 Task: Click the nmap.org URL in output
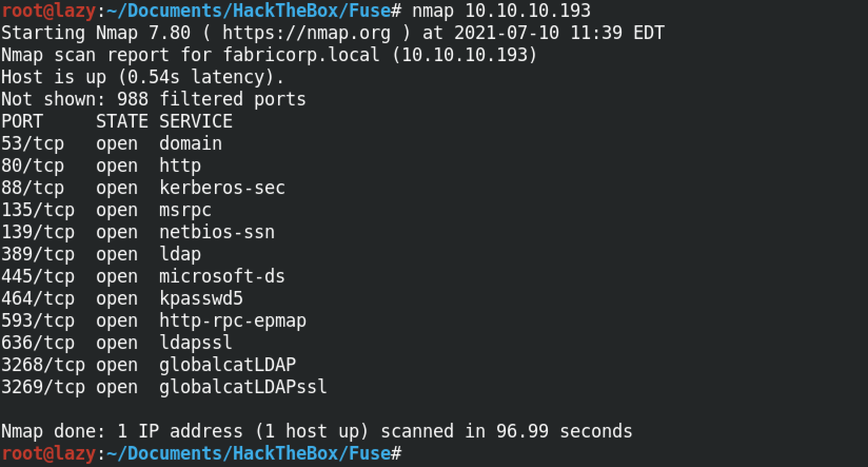[307, 33]
